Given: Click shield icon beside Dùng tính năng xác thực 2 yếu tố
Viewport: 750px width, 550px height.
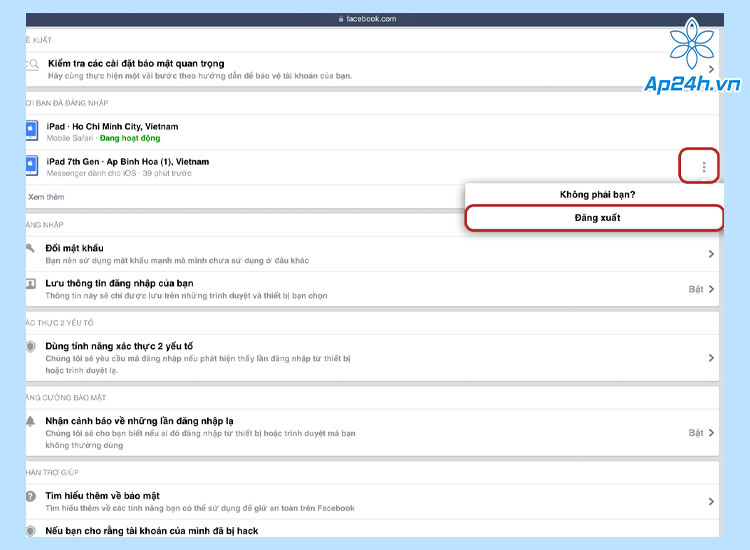Looking at the screenshot, I should (31, 346).
